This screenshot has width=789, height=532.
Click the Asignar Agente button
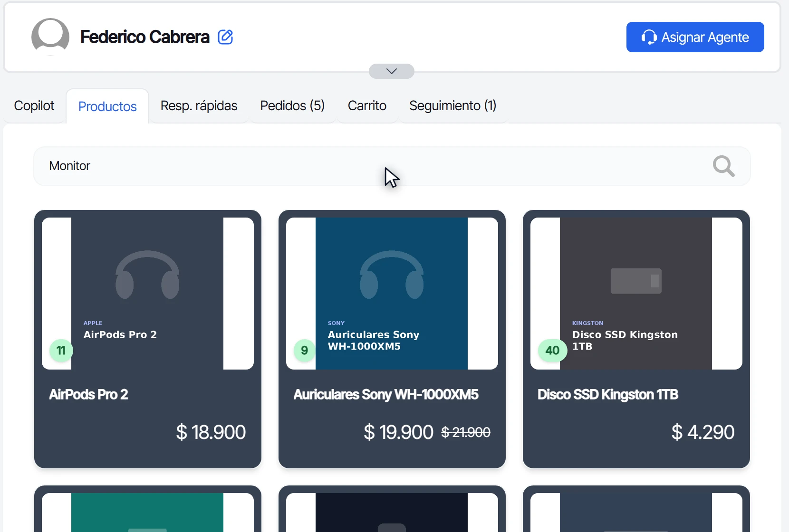coord(695,37)
